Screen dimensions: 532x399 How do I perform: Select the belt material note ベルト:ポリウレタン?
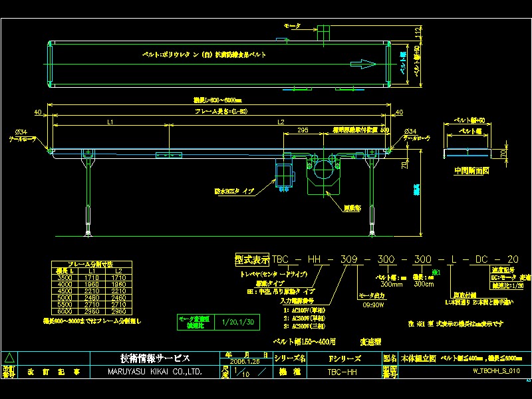(204, 55)
